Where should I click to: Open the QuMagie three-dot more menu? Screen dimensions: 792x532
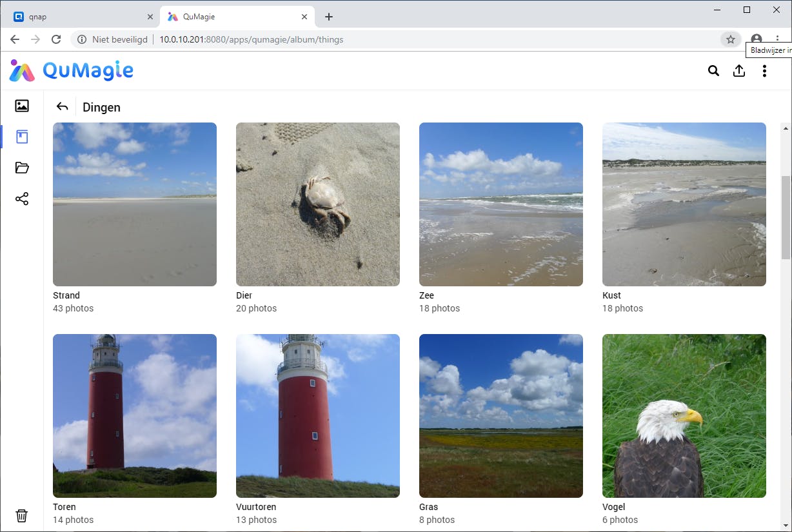[x=764, y=71]
